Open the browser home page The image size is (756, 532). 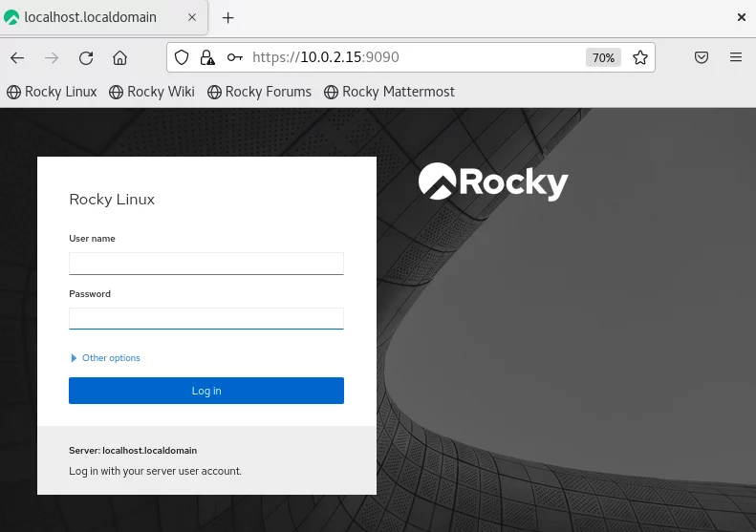click(120, 58)
